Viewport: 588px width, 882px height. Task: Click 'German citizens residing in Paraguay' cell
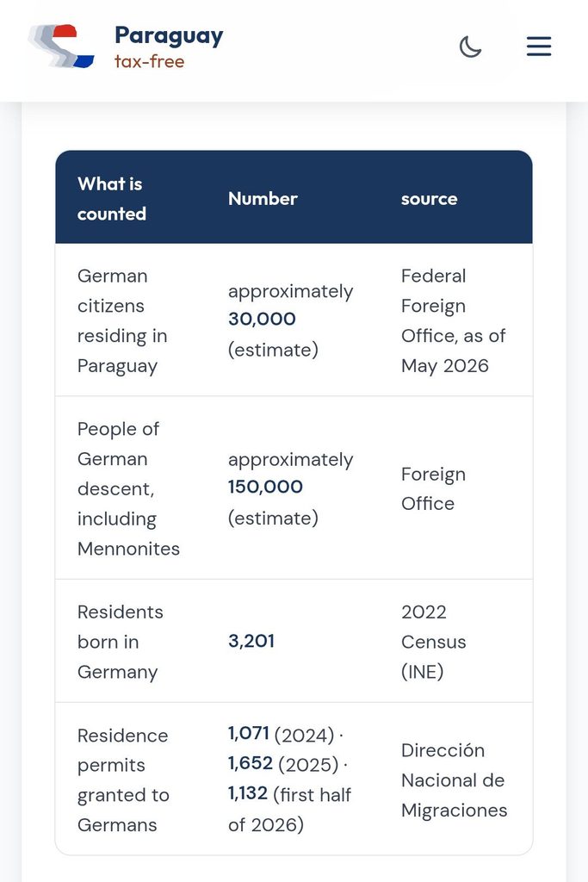[122, 320]
